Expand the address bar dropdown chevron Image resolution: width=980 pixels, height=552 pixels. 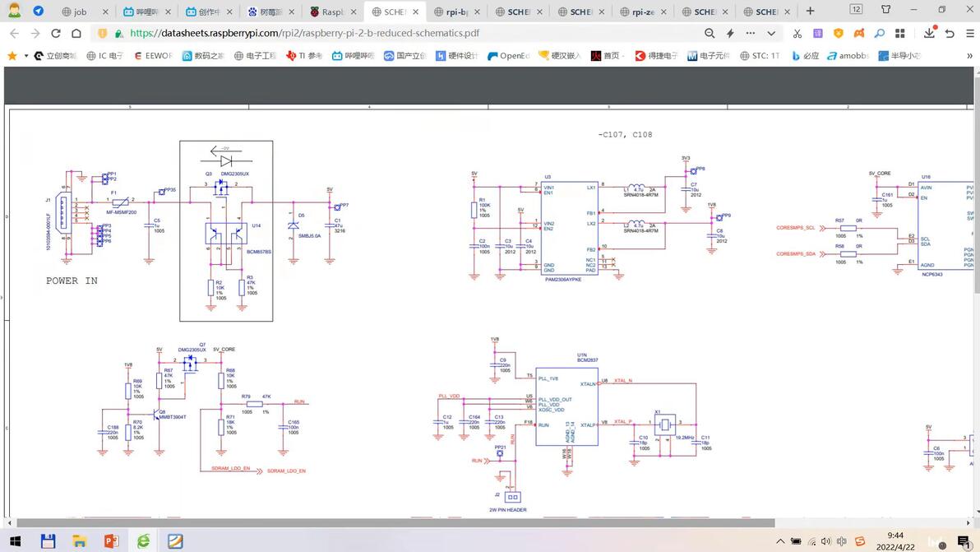[771, 34]
